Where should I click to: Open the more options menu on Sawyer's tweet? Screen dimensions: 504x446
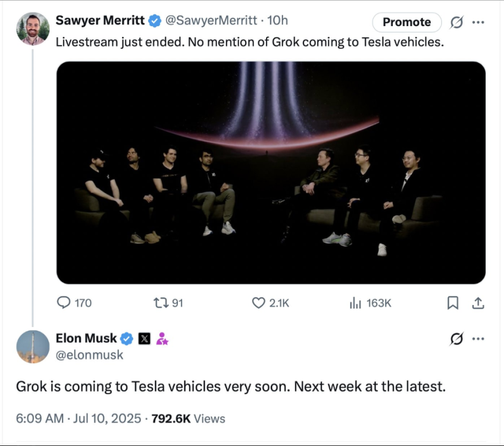tap(479, 21)
